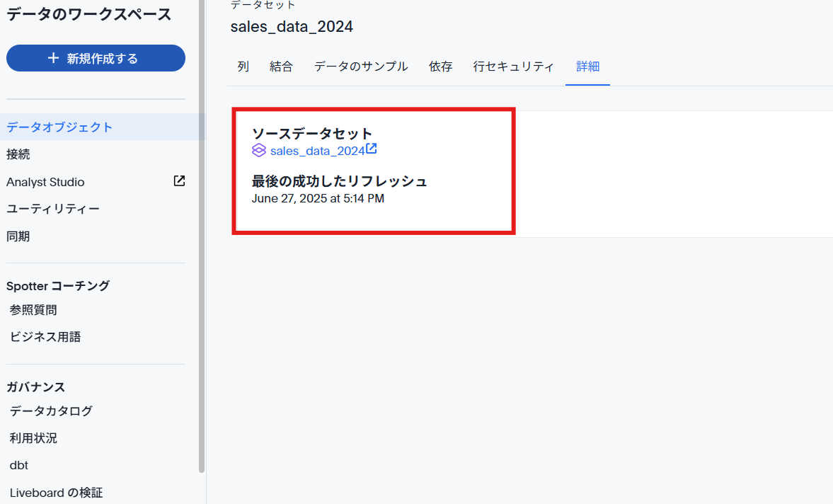Click the plus icon in 新規作成する button
Screen dimensions: 833x504
tap(53, 58)
